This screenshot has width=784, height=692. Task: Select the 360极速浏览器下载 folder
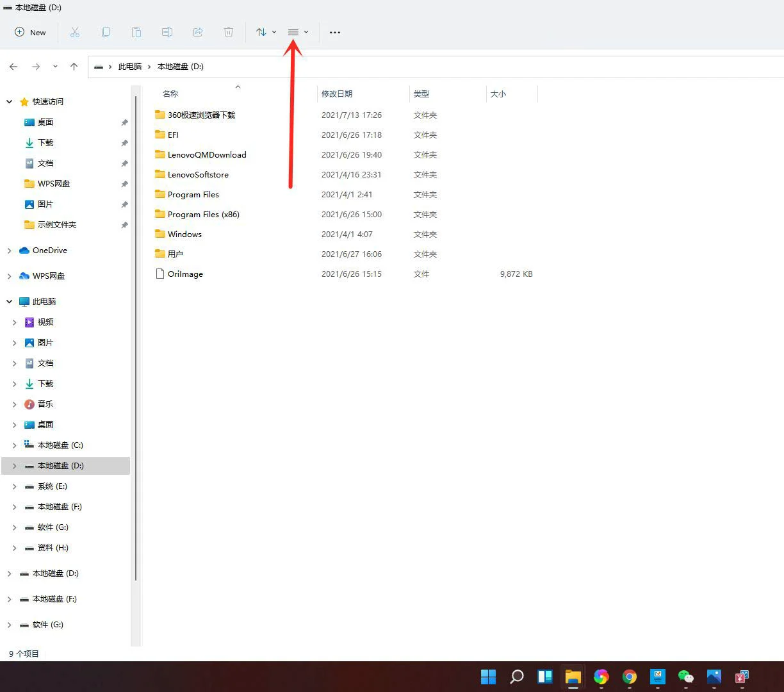195,115
